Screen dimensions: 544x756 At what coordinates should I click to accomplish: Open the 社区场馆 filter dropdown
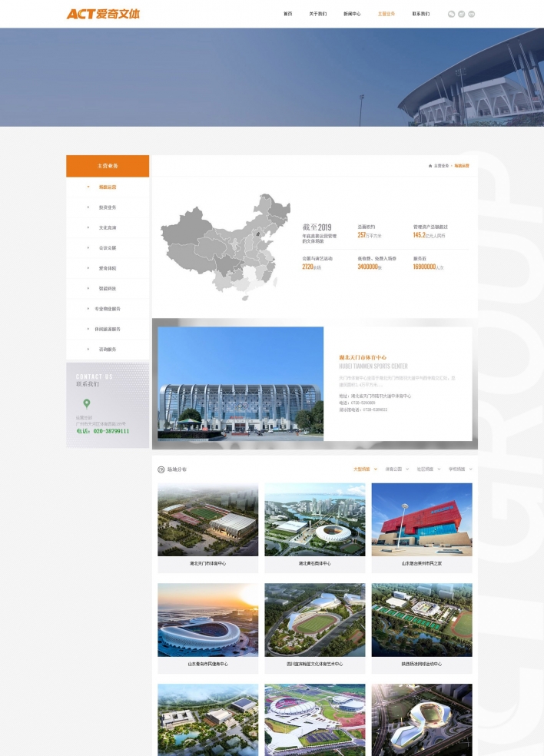pos(427,469)
